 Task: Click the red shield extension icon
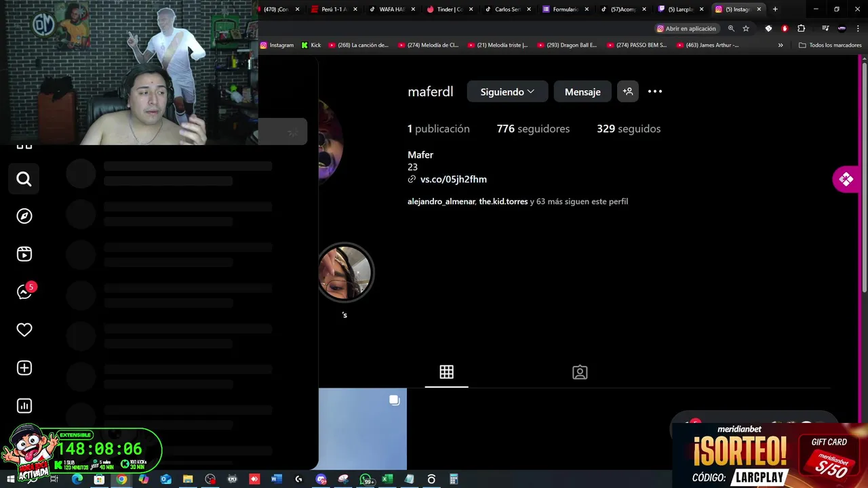[785, 28]
